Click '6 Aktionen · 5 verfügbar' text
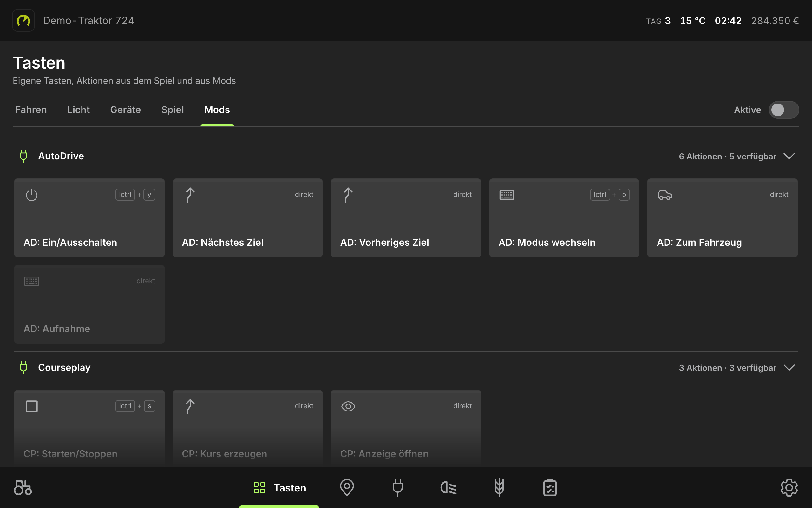812x508 pixels. click(x=727, y=157)
